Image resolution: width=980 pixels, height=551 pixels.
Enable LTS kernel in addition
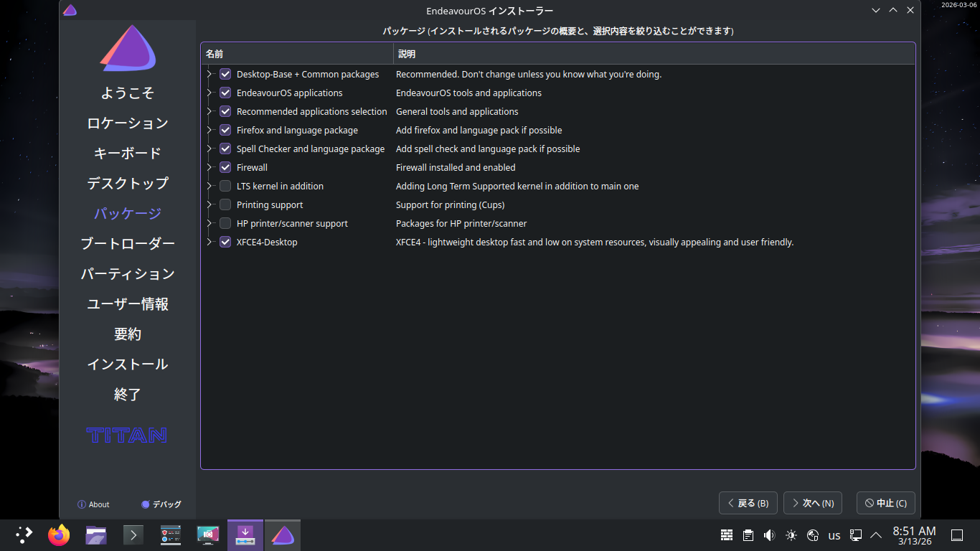(225, 186)
